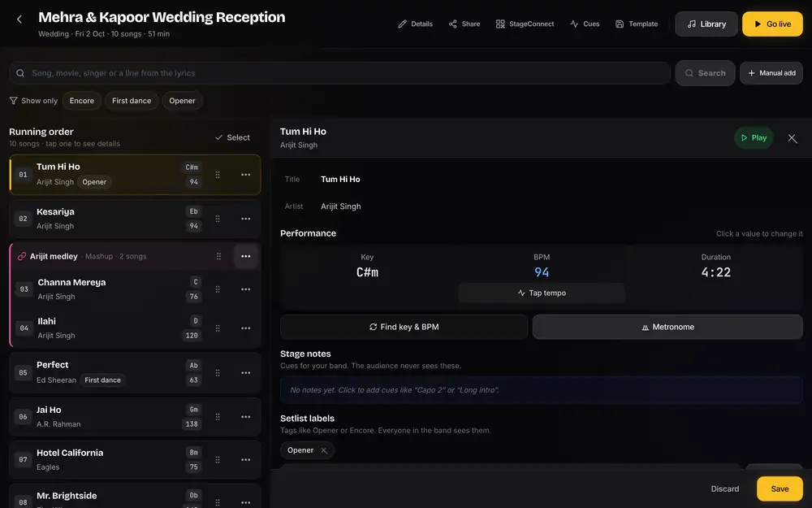
Task: Select the Hotel California song row
Action: click(x=135, y=460)
